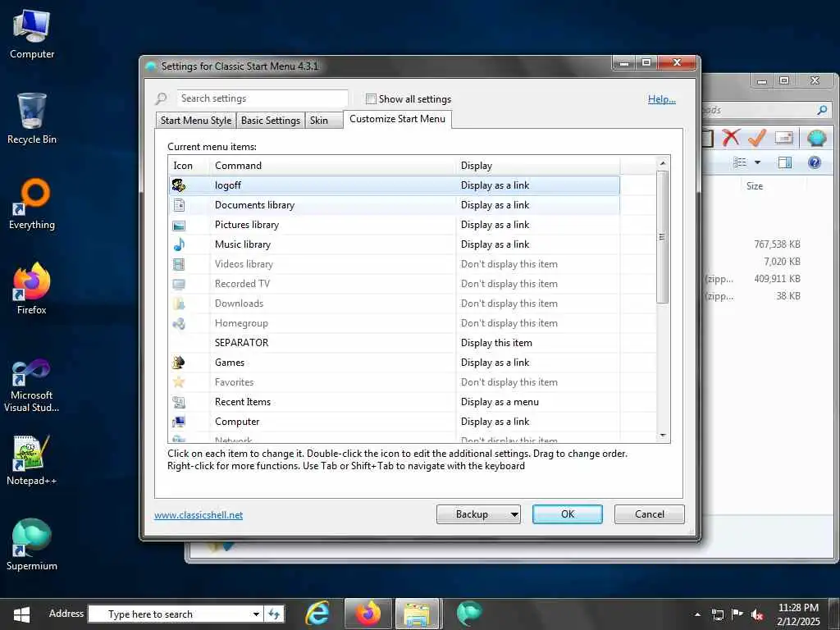Click the search magnifier icon in settings
Screen dimensions: 840x630
161,98
